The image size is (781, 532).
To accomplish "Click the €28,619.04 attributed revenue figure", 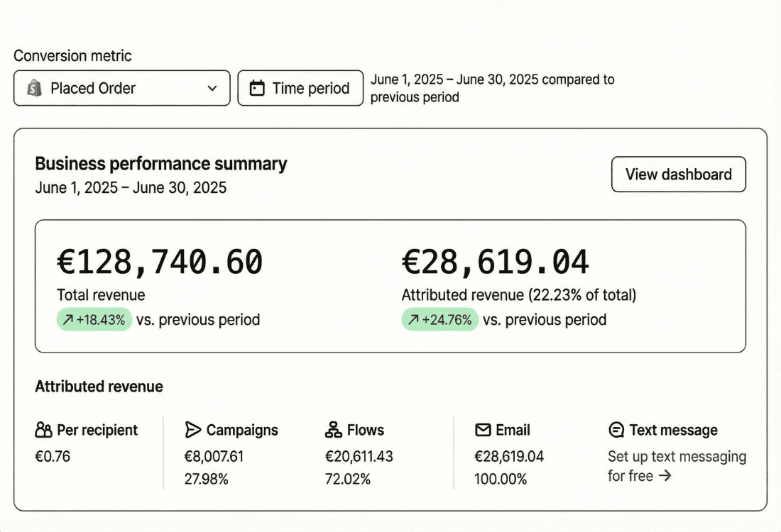I will point(495,262).
